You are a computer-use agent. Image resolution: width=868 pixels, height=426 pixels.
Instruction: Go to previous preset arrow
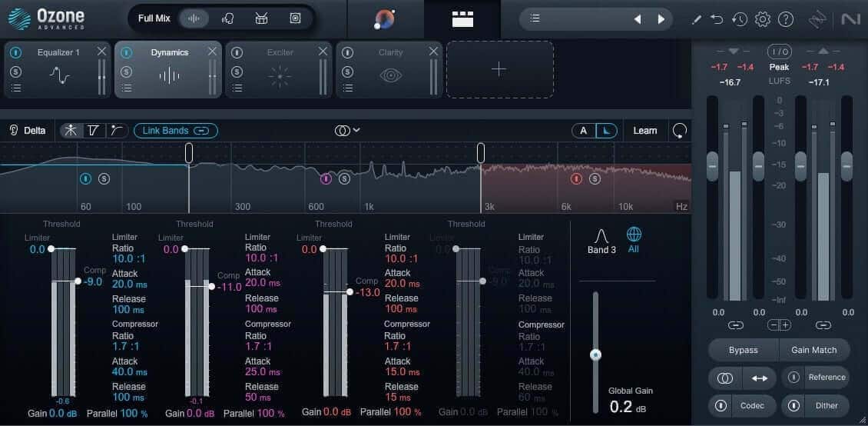pyautogui.click(x=637, y=19)
